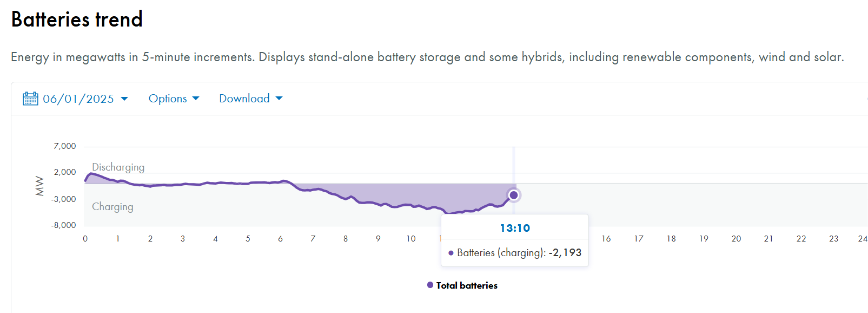Click the calendar icon beside the date
The height and width of the screenshot is (313, 868).
pyautogui.click(x=30, y=99)
